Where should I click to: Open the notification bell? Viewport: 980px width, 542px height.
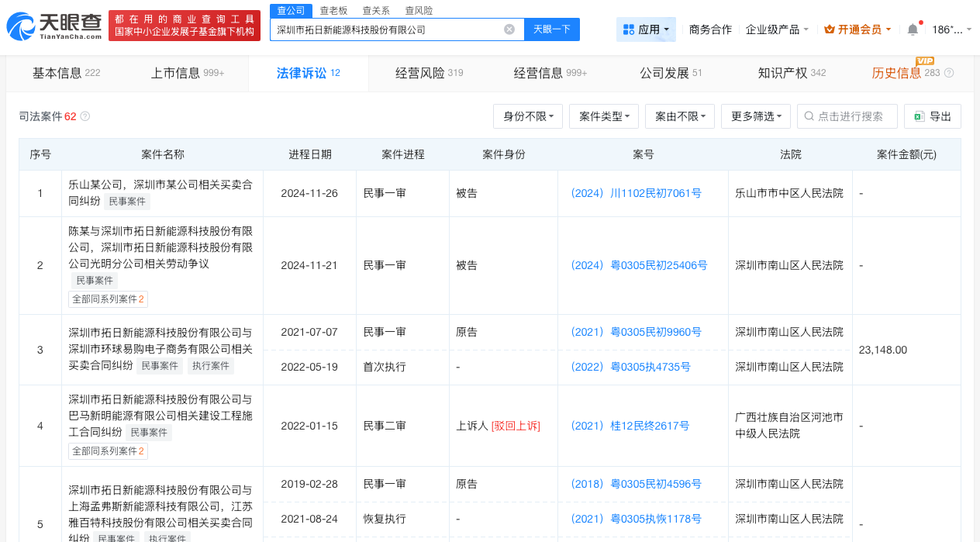[x=913, y=29]
